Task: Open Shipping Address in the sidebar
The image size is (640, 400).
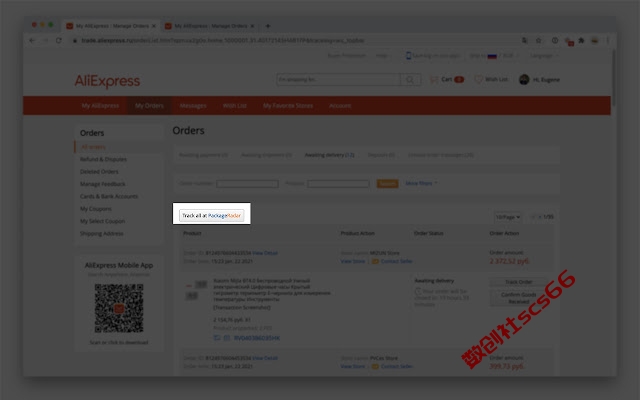Action: coord(102,233)
